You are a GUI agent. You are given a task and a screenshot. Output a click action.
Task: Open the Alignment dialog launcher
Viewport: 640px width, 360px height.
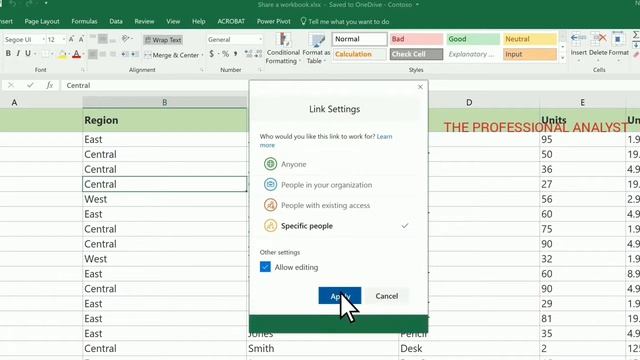point(202,70)
